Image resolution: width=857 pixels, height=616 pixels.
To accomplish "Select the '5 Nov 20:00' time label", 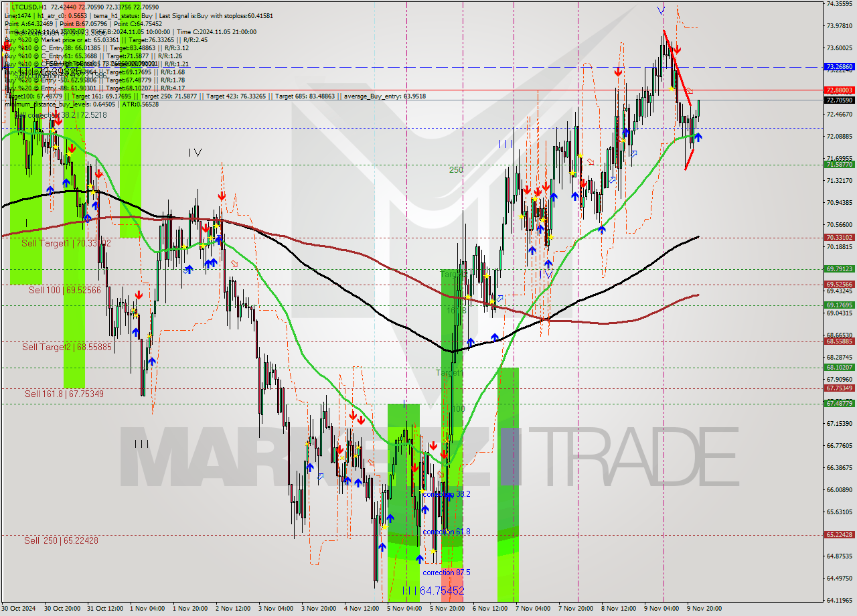I will tap(447, 609).
